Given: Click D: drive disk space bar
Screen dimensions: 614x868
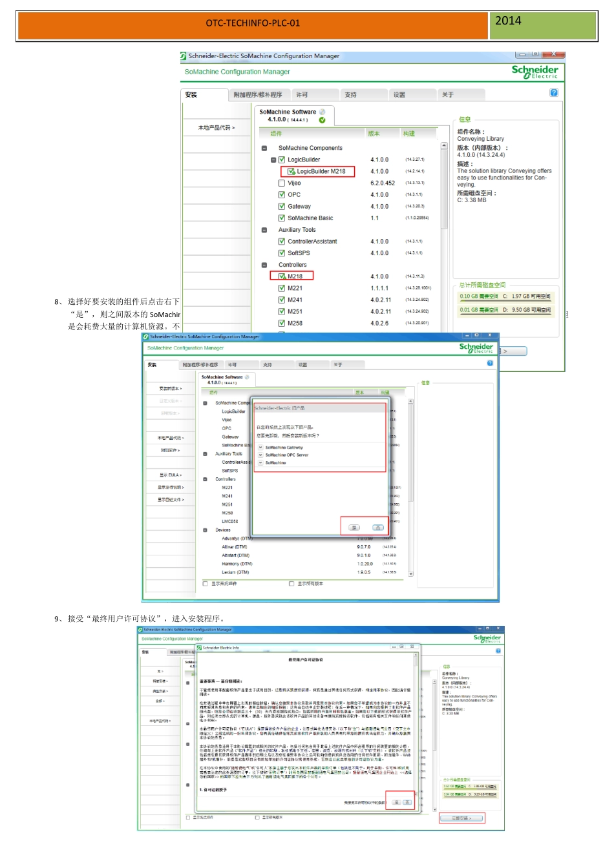Looking at the screenshot, I should click(x=505, y=310).
